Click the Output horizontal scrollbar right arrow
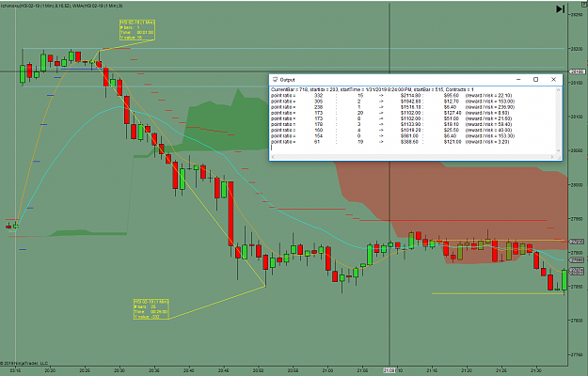 click(x=551, y=157)
